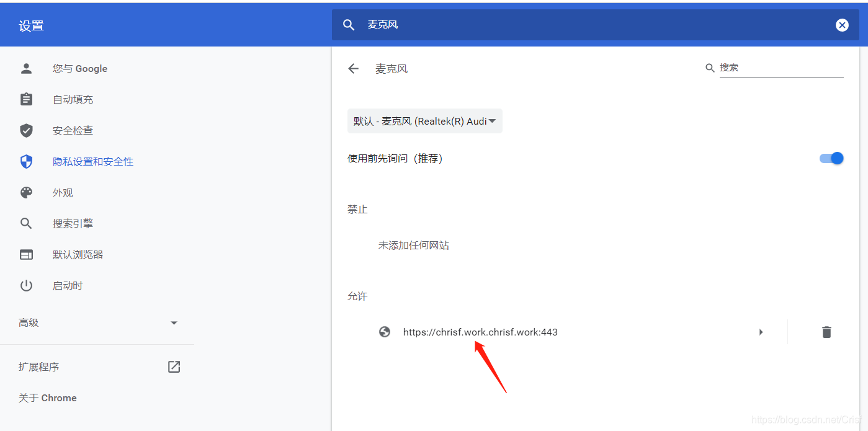Click the 使用前先询问（推荐）label
This screenshot has width=868, height=431.
tap(395, 158)
